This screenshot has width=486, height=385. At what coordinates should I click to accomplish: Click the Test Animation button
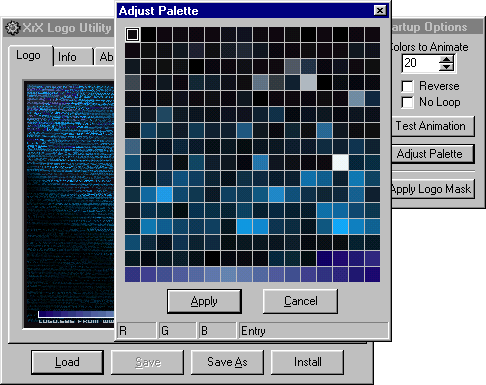tap(433, 126)
